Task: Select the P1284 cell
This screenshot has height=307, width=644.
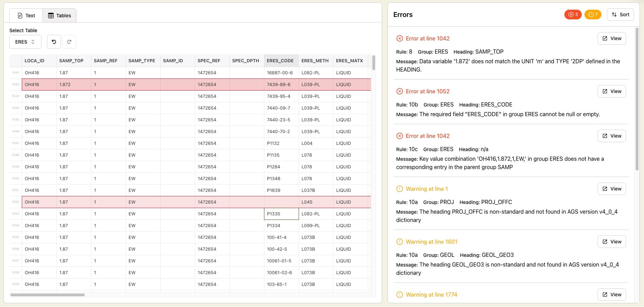Action: coord(281,167)
